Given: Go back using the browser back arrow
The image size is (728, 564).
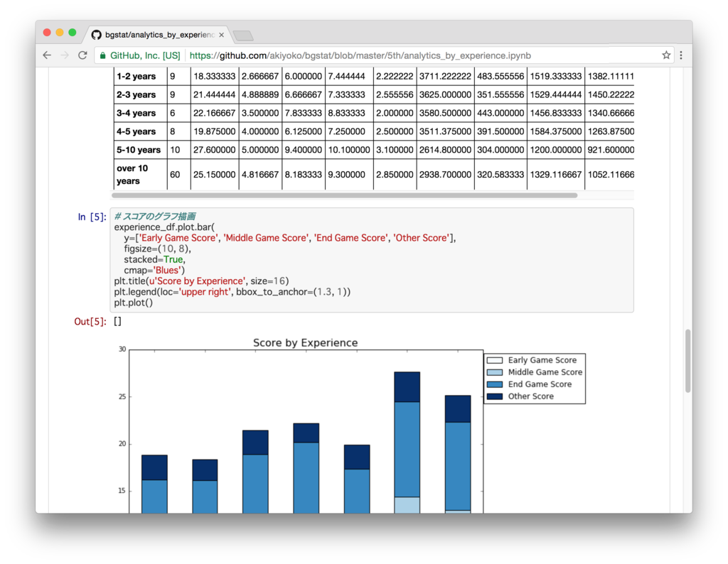Looking at the screenshot, I should tap(47, 55).
